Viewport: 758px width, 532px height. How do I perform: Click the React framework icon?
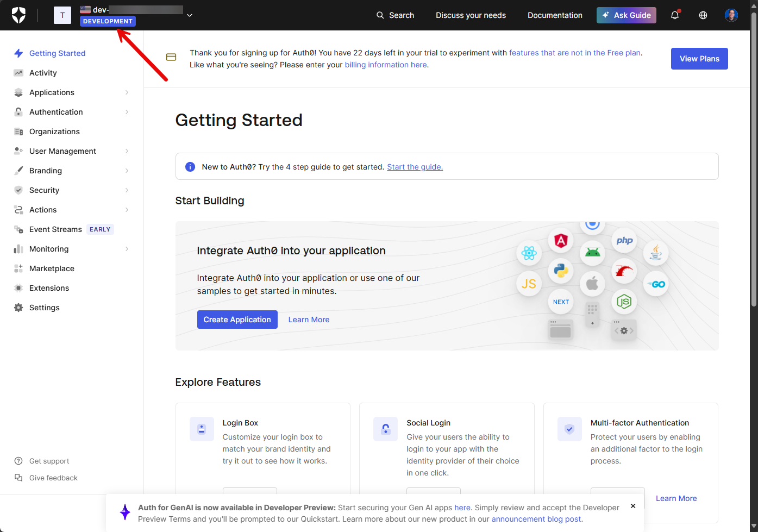529,253
